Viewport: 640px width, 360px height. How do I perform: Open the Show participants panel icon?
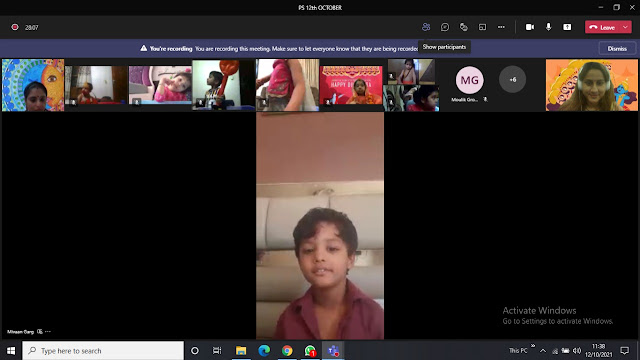(x=426, y=27)
